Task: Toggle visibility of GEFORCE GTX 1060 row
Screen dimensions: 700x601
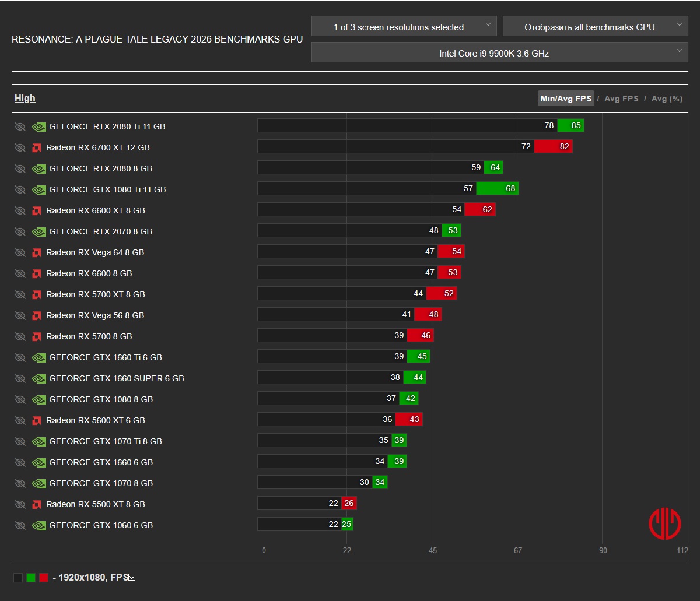Action: pos(20,525)
